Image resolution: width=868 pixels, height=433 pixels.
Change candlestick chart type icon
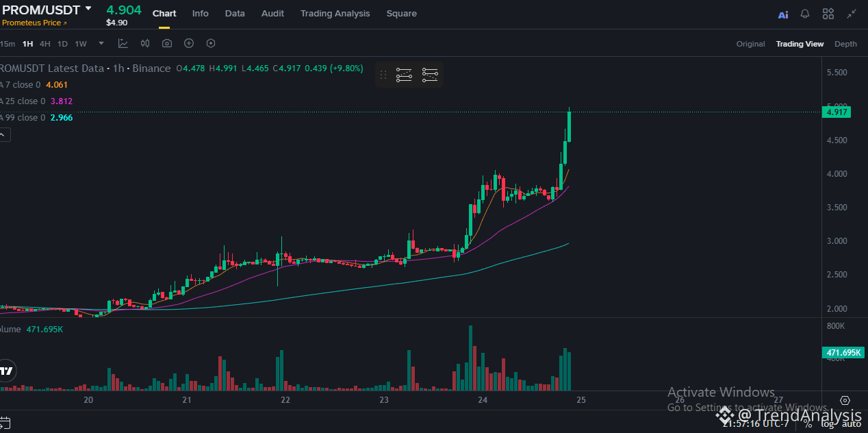pos(145,43)
